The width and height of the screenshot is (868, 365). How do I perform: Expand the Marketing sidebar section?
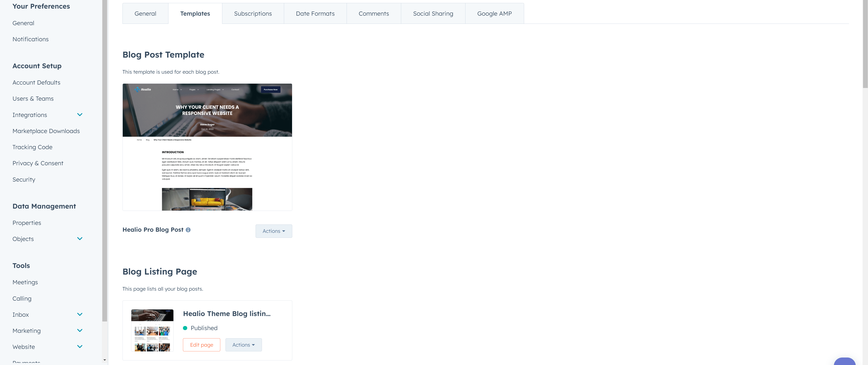[x=79, y=331]
